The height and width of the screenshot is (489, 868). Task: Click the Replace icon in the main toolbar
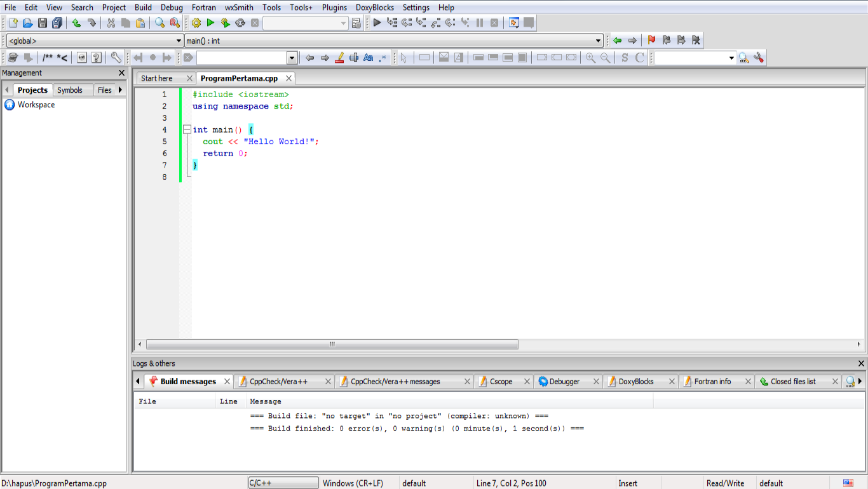pyautogui.click(x=173, y=22)
